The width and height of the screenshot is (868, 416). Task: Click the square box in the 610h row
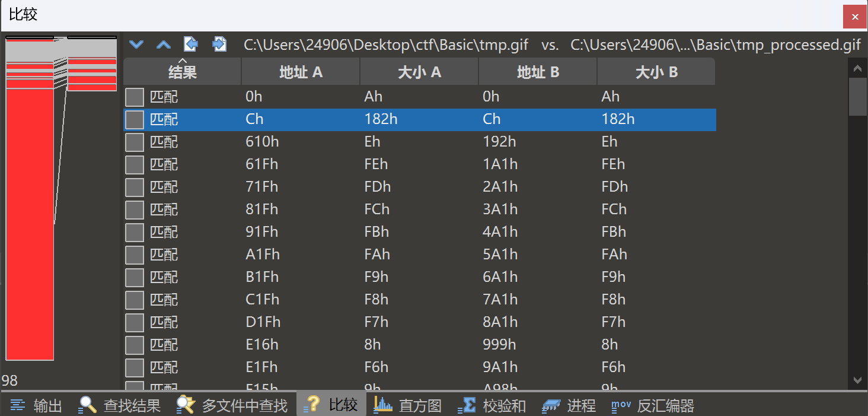click(135, 142)
